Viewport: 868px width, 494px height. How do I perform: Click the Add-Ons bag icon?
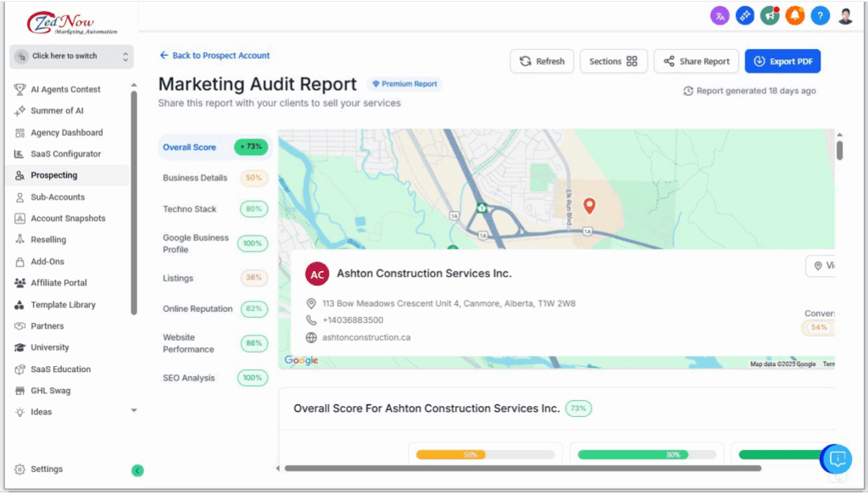[x=20, y=262]
